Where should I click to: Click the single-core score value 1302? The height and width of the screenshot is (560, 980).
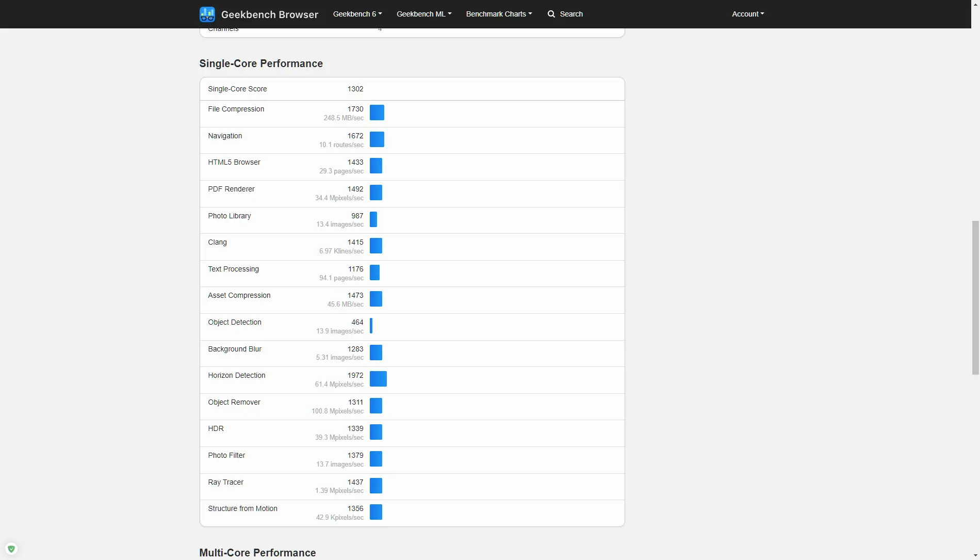tap(355, 89)
